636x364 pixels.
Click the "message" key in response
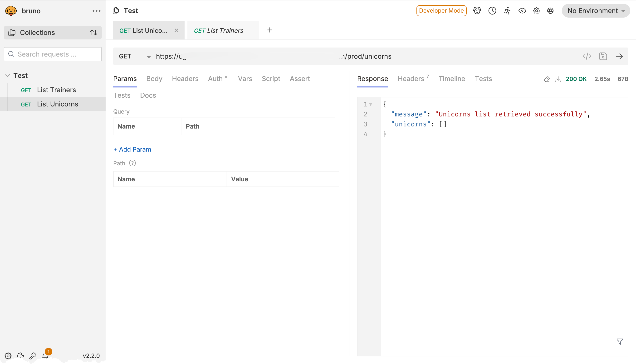coord(409,114)
